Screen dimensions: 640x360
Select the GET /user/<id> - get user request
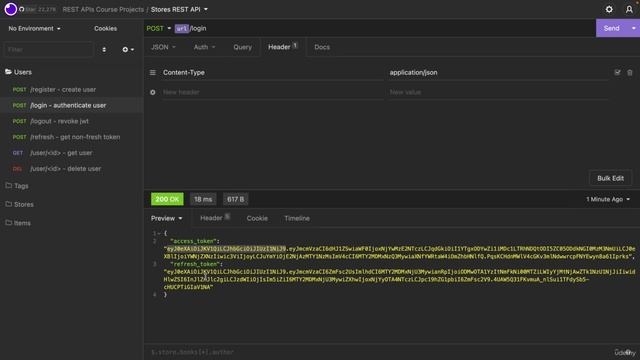click(x=71, y=153)
